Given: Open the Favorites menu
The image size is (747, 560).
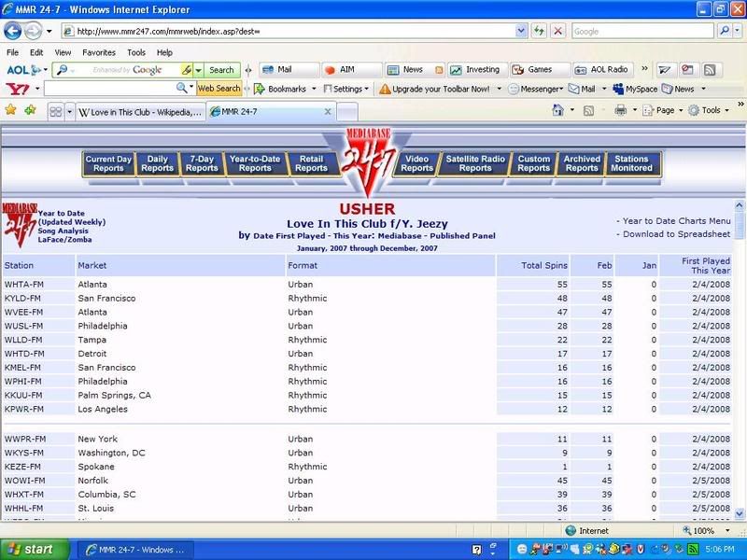Looking at the screenshot, I should pyautogui.click(x=99, y=52).
